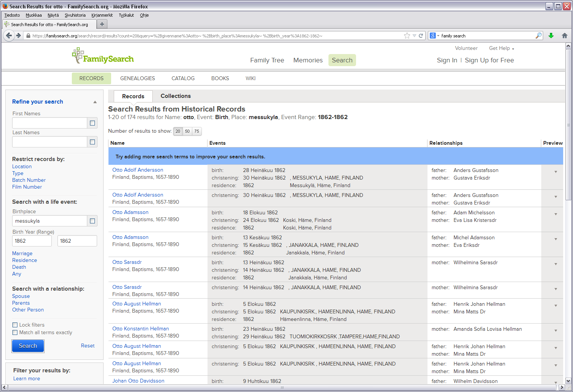
Task: Go to the browser home page icon
Action: pos(565,36)
